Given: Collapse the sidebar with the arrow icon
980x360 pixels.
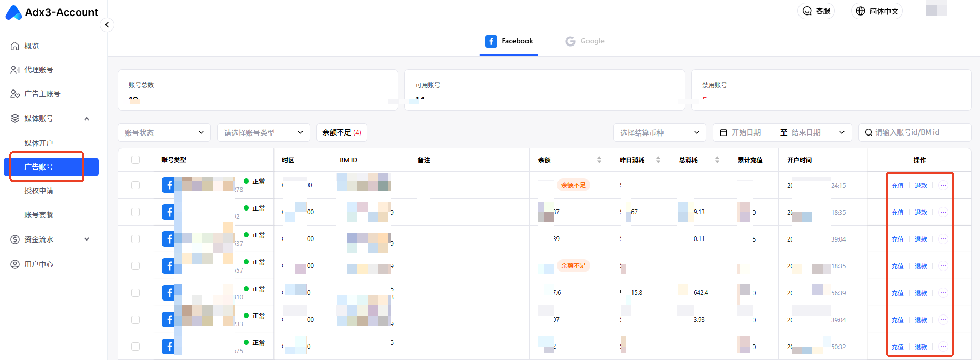Looking at the screenshot, I should (107, 25).
